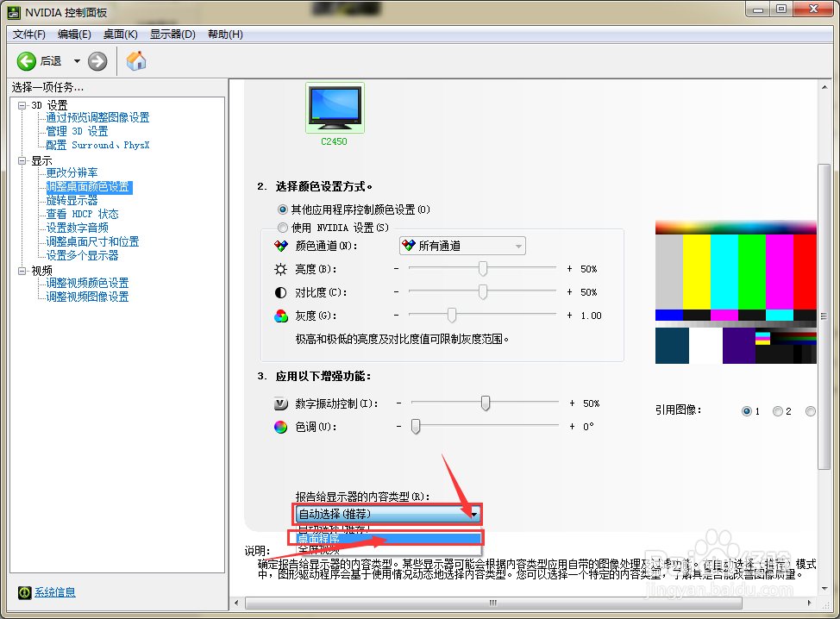This screenshot has height=619, width=840.
Task: Click the NVIDIA control panel title icon
Action: pyautogui.click(x=14, y=12)
